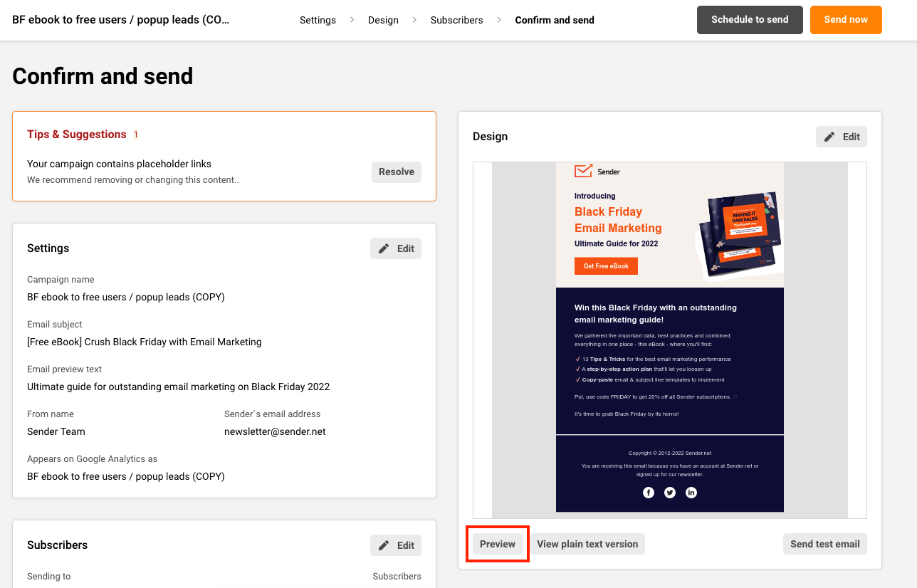Click the Twitter icon in email footer
This screenshot has height=588, width=917.
pos(669,493)
